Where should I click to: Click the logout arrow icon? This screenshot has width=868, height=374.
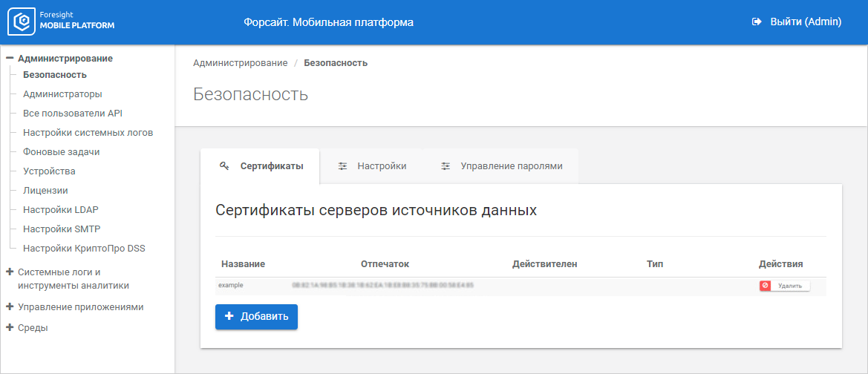click(x=757, y=22)
